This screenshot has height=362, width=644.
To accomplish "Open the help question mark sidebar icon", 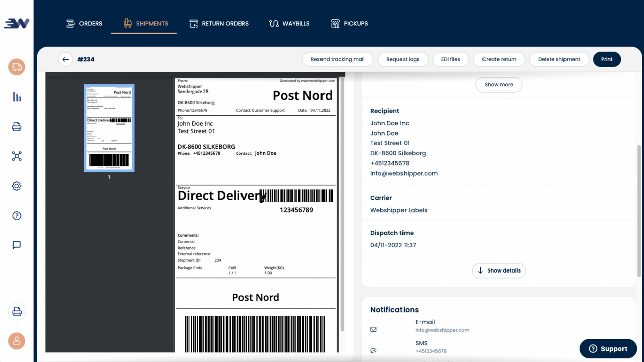I will 17,216.
